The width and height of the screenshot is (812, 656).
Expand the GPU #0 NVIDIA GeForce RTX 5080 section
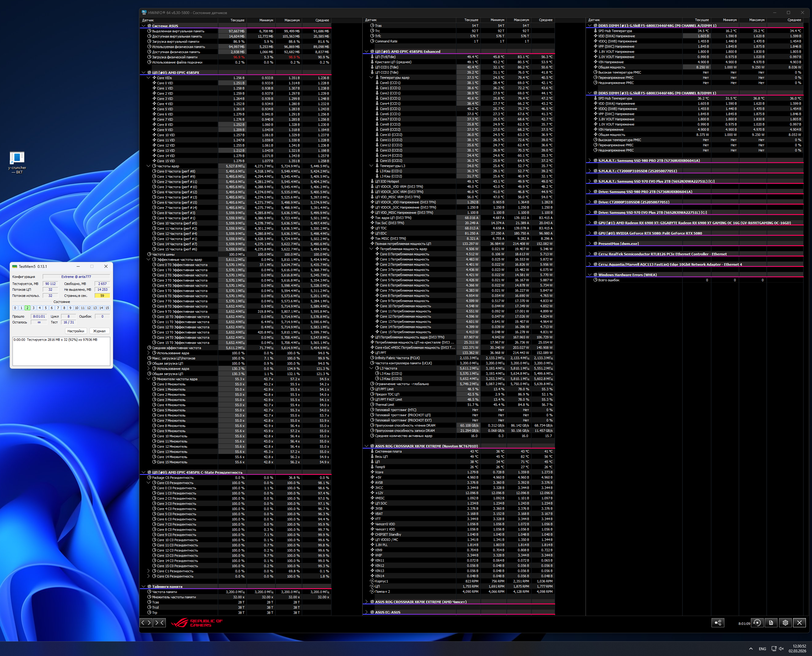tap(589, 233)
